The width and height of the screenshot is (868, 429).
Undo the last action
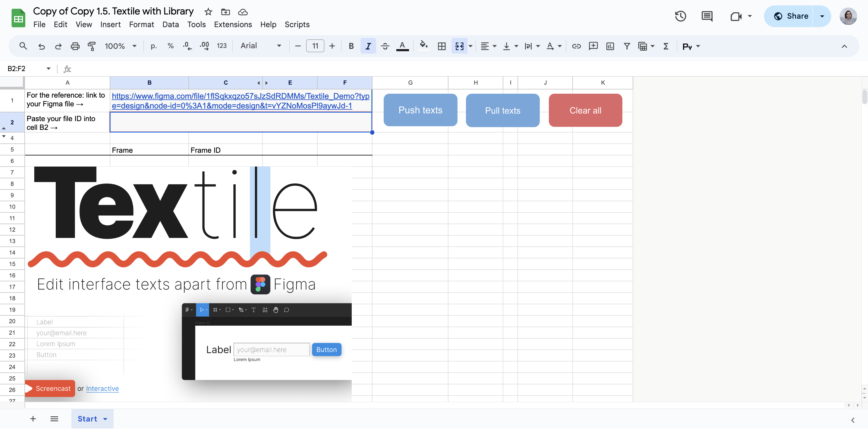click(x=42, y=46)
